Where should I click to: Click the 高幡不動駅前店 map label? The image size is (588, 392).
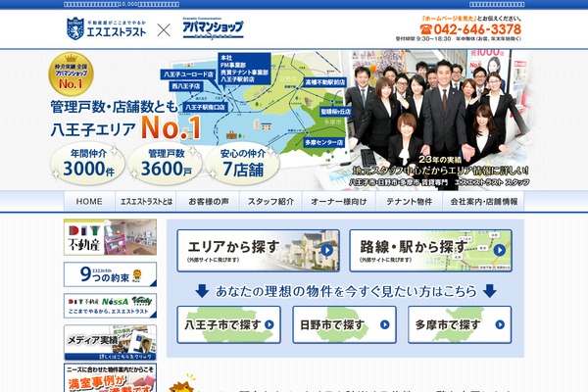tap(324, 82)
